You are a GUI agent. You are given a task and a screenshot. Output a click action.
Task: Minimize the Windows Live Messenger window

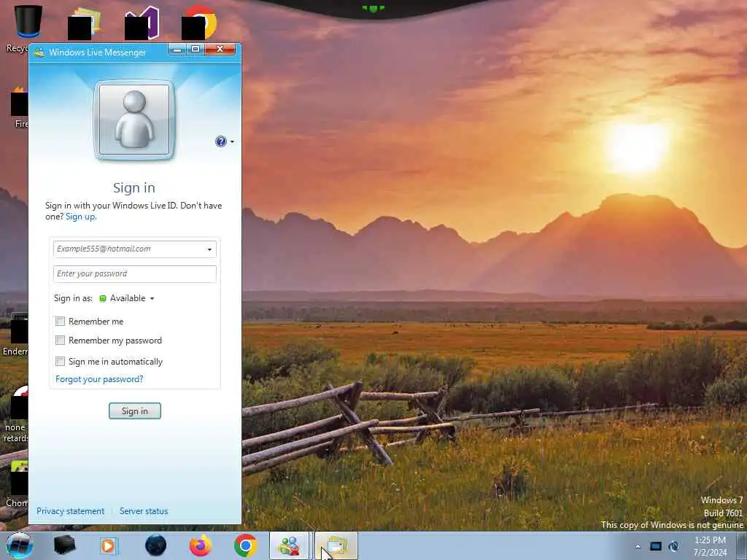tap(177, 50)
